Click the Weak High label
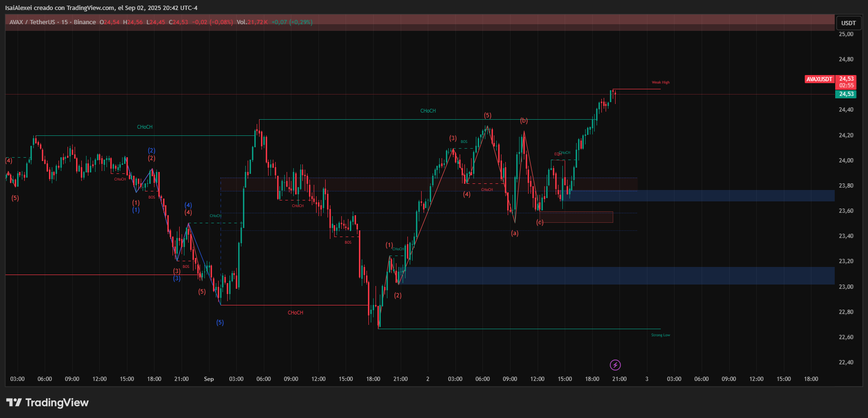 point(660,83)
